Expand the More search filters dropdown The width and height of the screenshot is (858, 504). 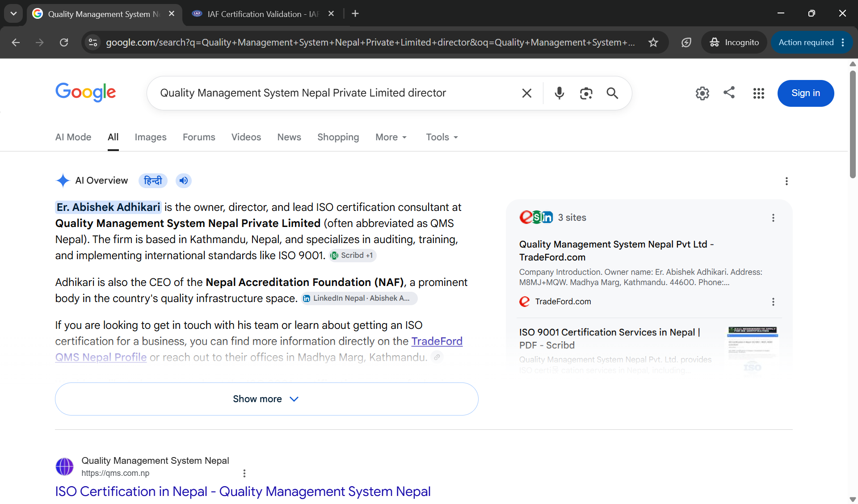(391, 137)
